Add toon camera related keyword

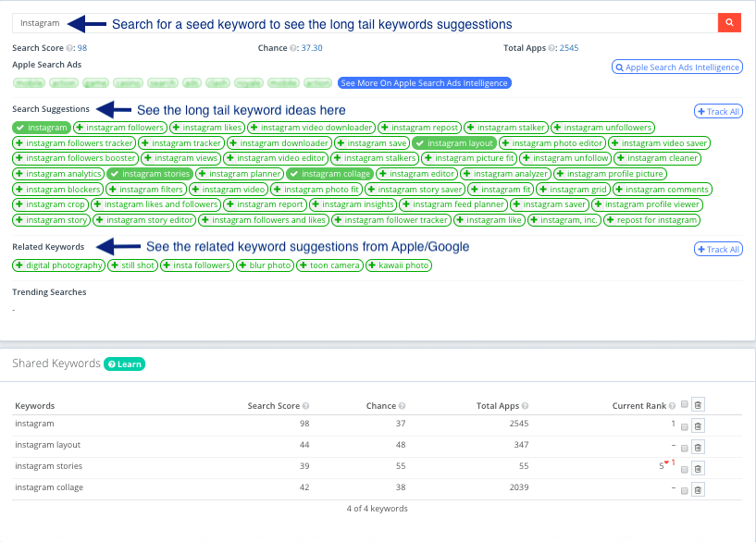(x=329, y=265)
